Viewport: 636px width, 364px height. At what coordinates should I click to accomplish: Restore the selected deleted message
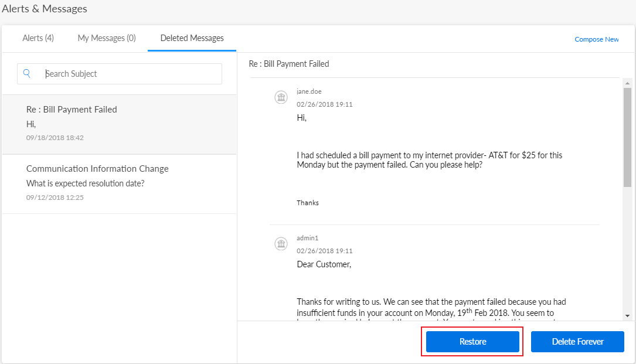[472, 342]
